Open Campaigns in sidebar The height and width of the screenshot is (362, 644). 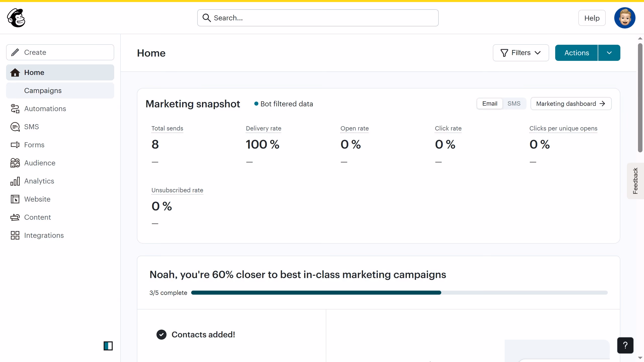(x=60, y=90)
